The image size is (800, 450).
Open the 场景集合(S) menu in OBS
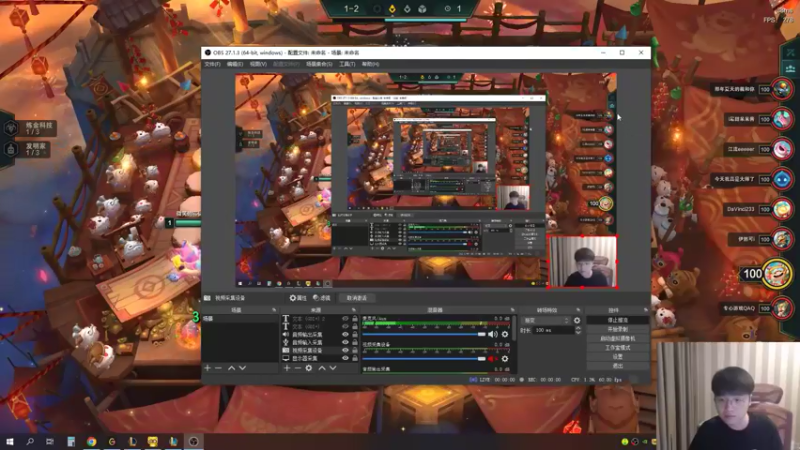click(319, 64)
